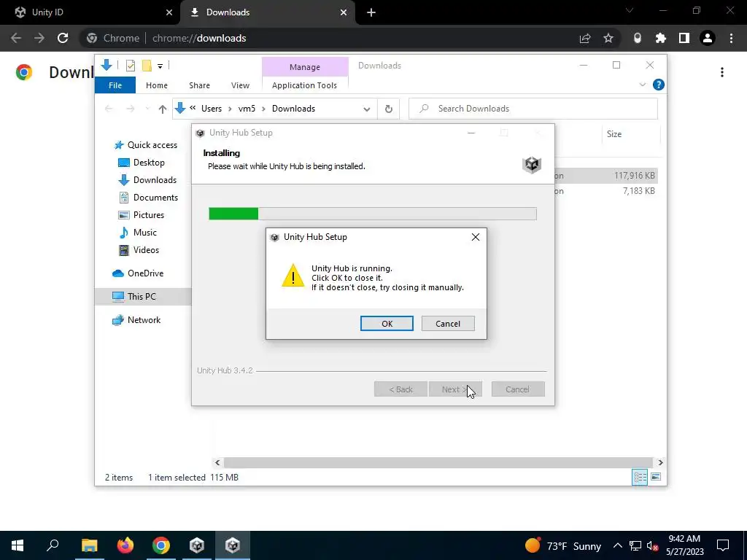Select Downloads in navigation pane
This screenshot has height=560, width=747.
[x=147, y=180]
